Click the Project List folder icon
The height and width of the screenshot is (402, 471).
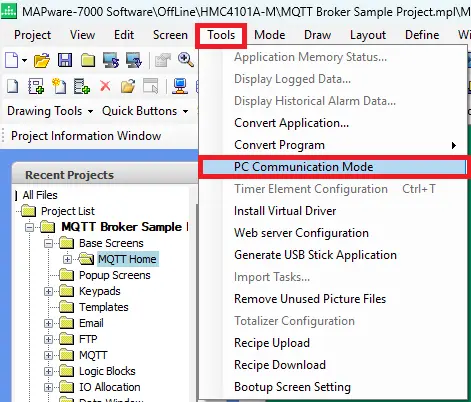coord(28,211)
